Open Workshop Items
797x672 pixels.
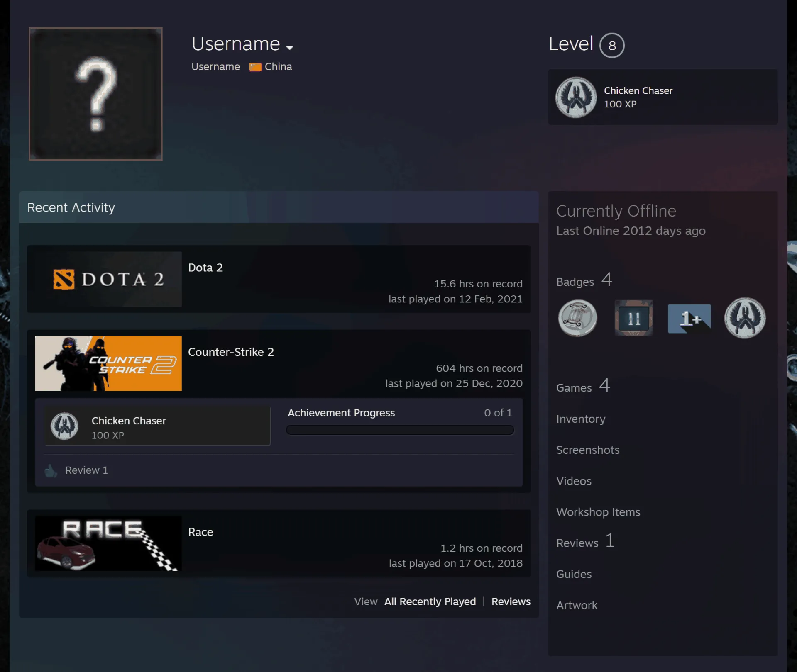point(598,512)
